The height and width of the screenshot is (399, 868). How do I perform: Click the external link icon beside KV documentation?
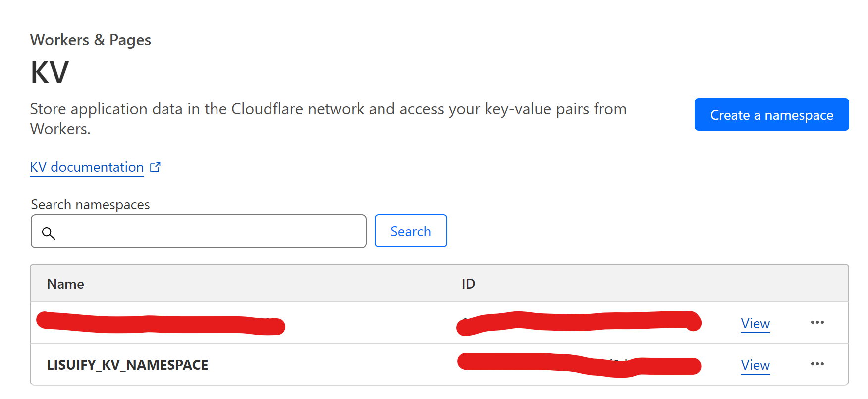pyautogui.click(x=155, y=167)
